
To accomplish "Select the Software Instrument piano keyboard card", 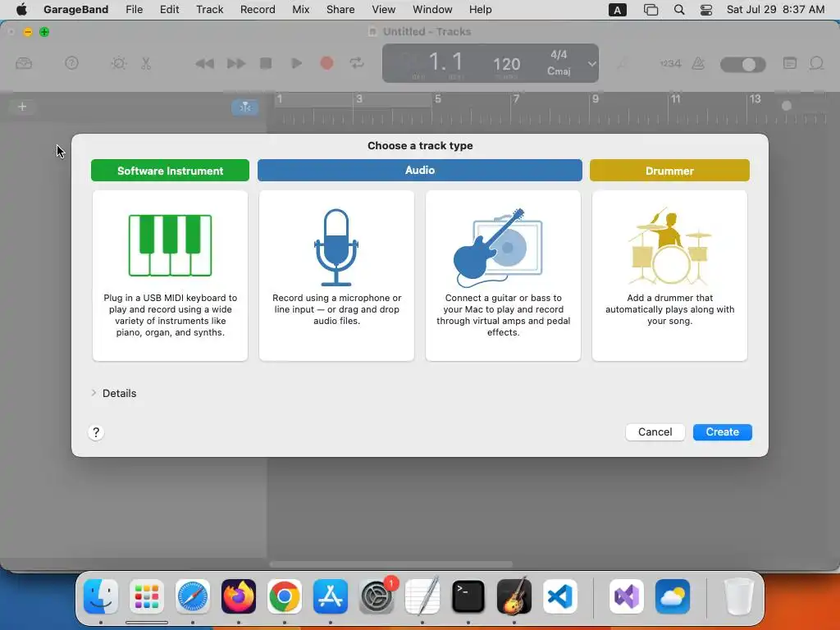I will pos(170,276).
